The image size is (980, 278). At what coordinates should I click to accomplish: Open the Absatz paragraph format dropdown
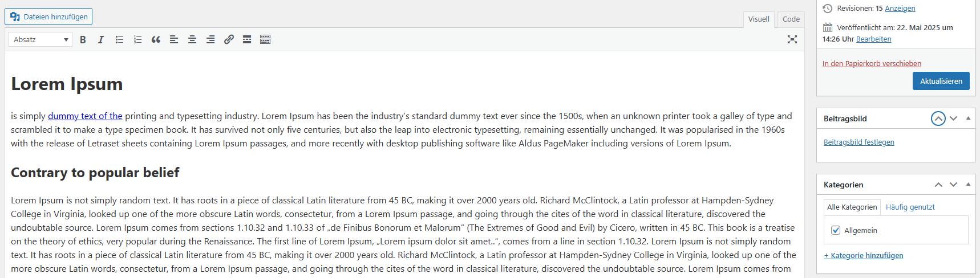tap(40, 39)
